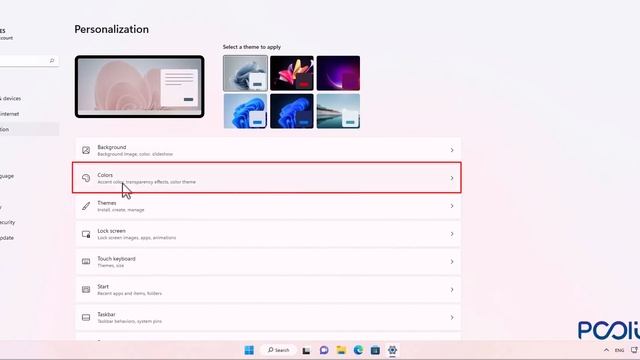Viewport: 640px width, 360px height.
Task: Click the ENG language indicator
Action: pyautogui.click(x=619, y=350)
